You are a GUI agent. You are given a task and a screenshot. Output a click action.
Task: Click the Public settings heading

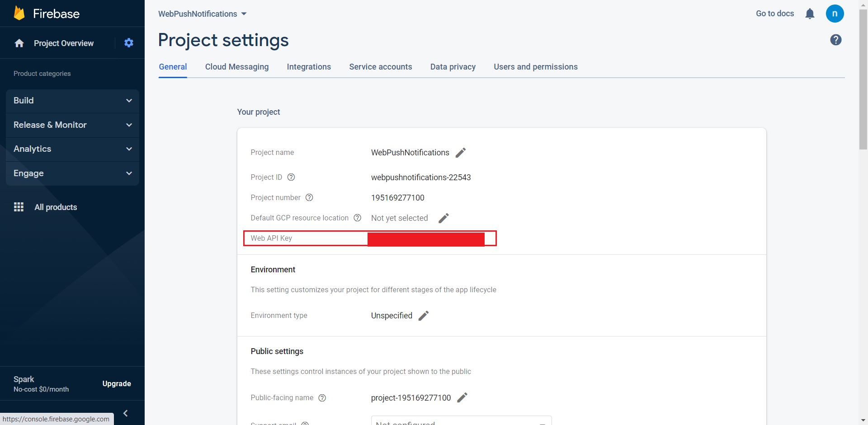click(x=277, y=351)
